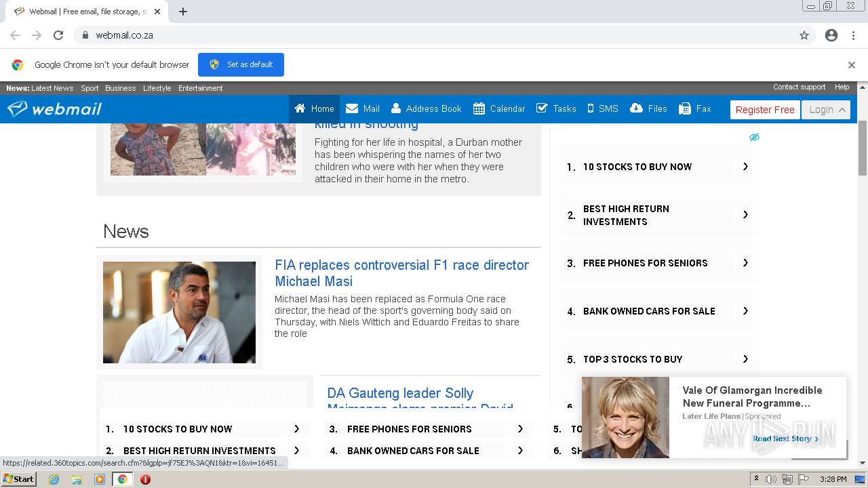
Task: Click the Michael Masi photo thumbnail
Action: pos(179,312)
